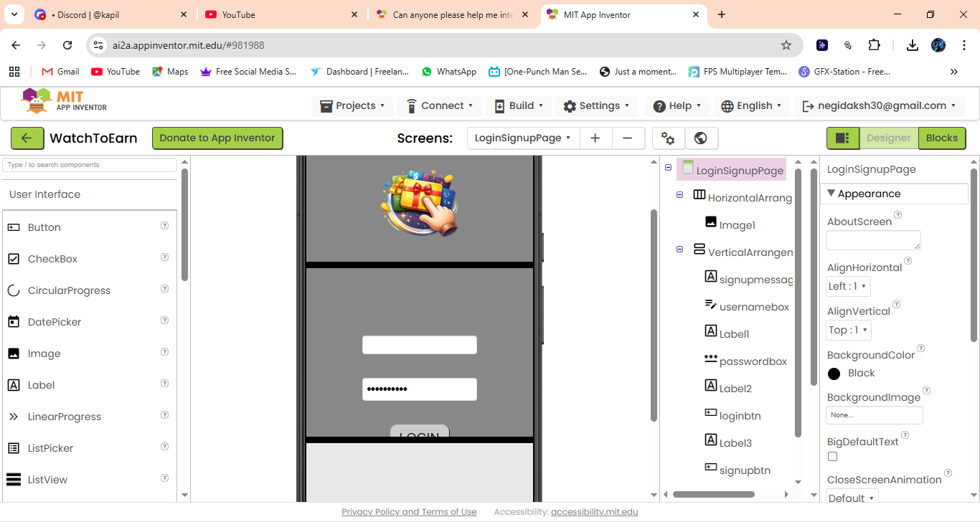980x522 pixels.
Task: Open the AlignVertical Top : 1 dropdown
Action: (x=849, y=330)
